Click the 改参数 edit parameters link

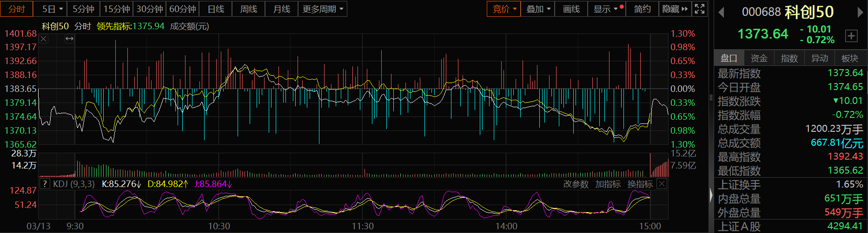576,184
